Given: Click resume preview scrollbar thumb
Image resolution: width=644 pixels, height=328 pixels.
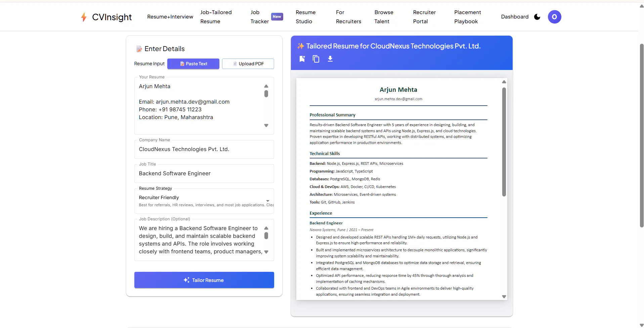Looking at the screenshot, I should (x=504, y=142).
